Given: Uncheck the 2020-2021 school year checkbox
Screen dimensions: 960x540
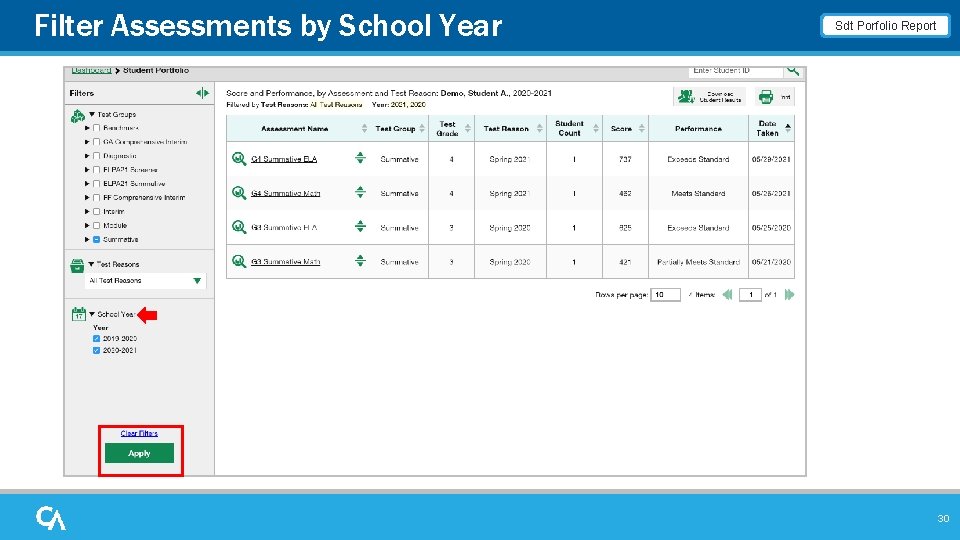Looking at the screenshot, I should coord(96,351).
